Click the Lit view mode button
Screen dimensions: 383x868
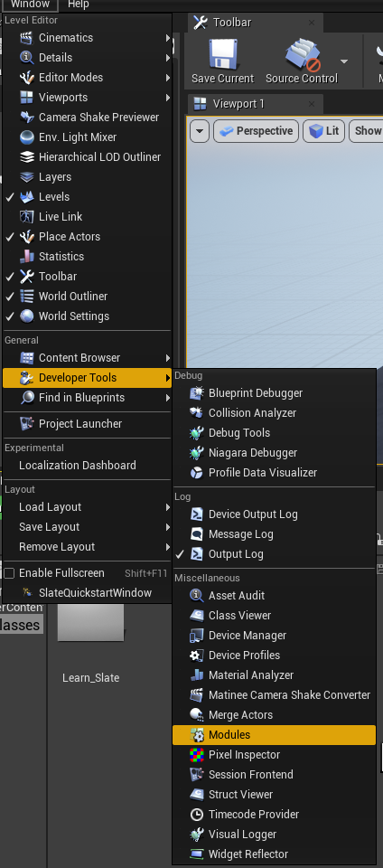pyautogui.click(x=324, y=131)
